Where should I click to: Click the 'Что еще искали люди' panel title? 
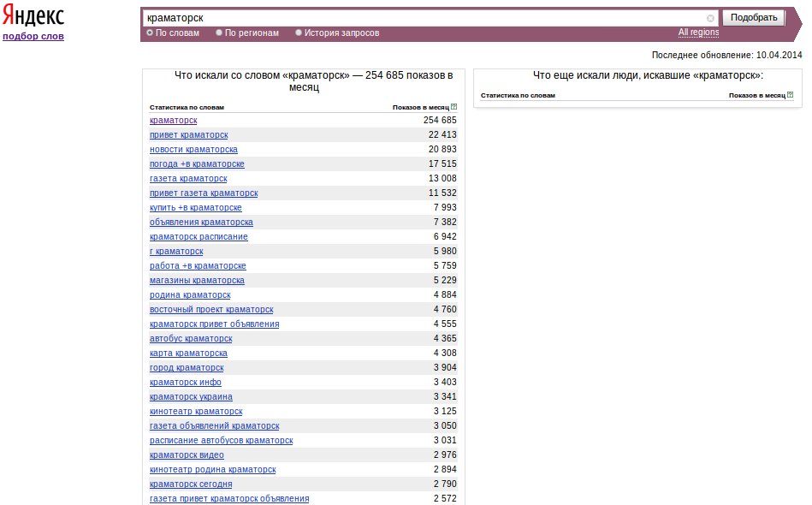pyautogui.click(x=649, y=75)
